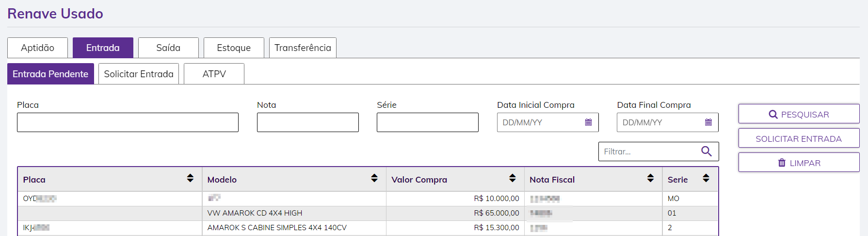Click the magnifier icon in Filtrar box
The image size is (868, 236).
pyautogui.click(x=707, y=152)
